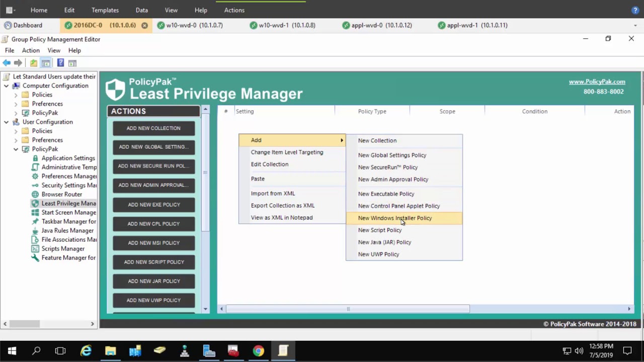
Task: Open the Add submenu entry
Action: (292, 140)
